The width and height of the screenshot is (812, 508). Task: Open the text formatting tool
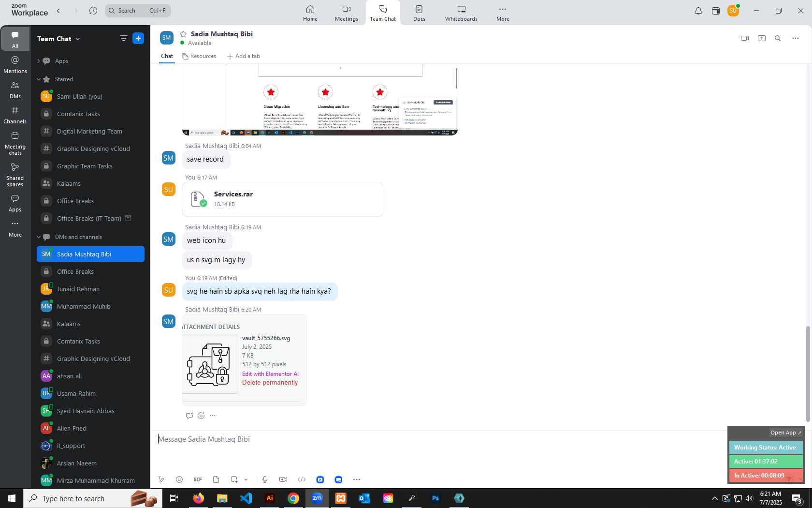(x=161, y=479)
